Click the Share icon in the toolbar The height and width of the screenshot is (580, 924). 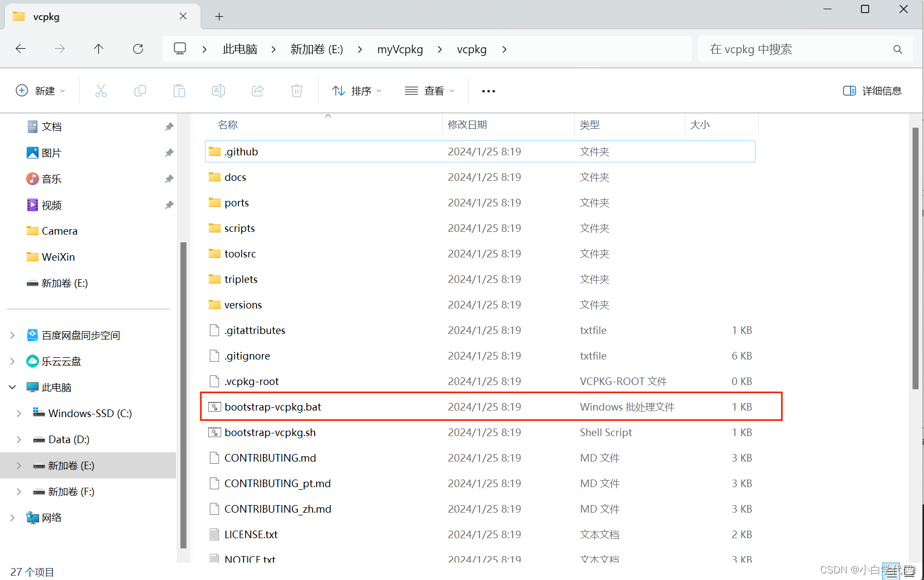(x=258, y=91)
